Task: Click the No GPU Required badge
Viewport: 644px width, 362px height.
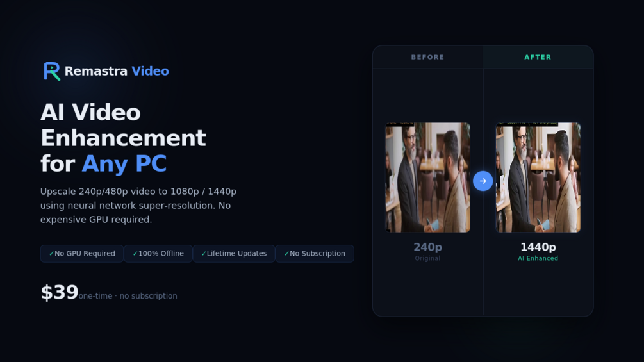Action: click(x=82, y=254)
